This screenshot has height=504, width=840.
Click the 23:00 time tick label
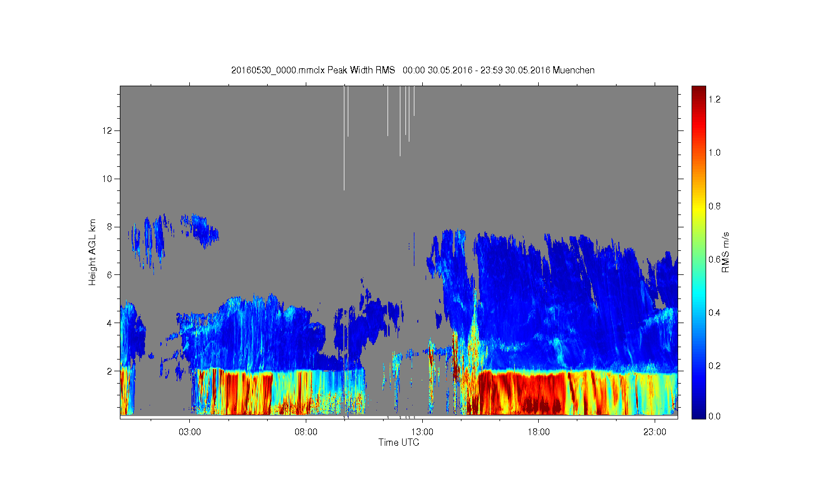(655, 432)
